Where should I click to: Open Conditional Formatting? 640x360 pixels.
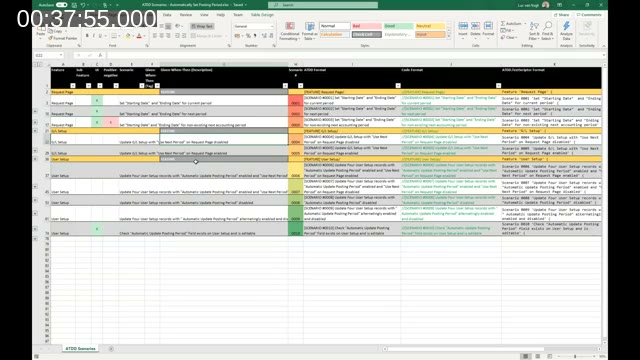[x=290, y=31]
